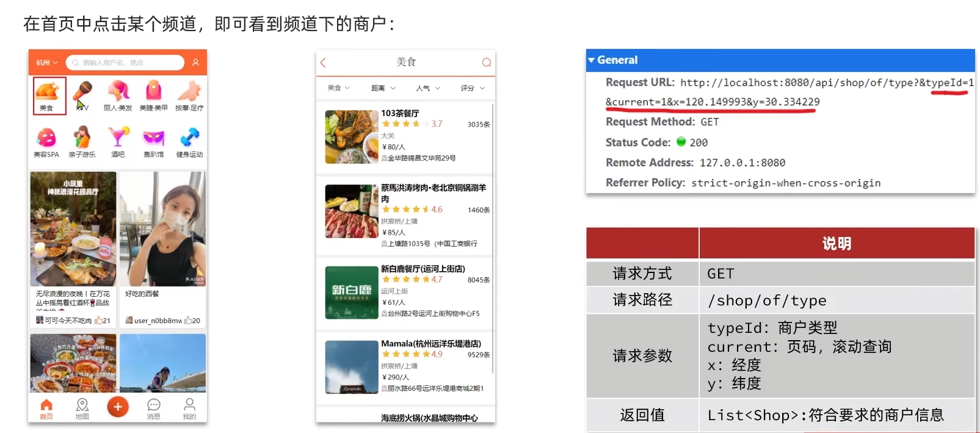Select the 丽人·美发 hair channel icon
Image resolution: width=980 pixels, height=433 pixels.
tap(118, 92)
